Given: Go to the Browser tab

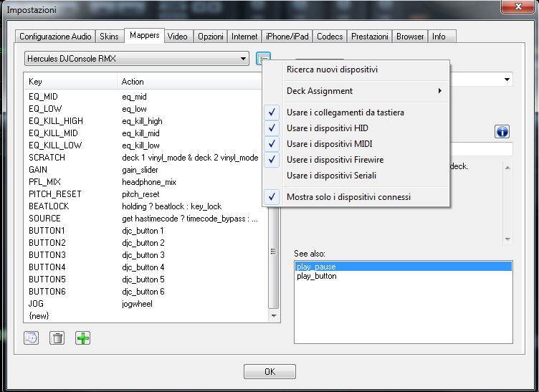Looking at the screenshot, I should (x=410, y=37).
